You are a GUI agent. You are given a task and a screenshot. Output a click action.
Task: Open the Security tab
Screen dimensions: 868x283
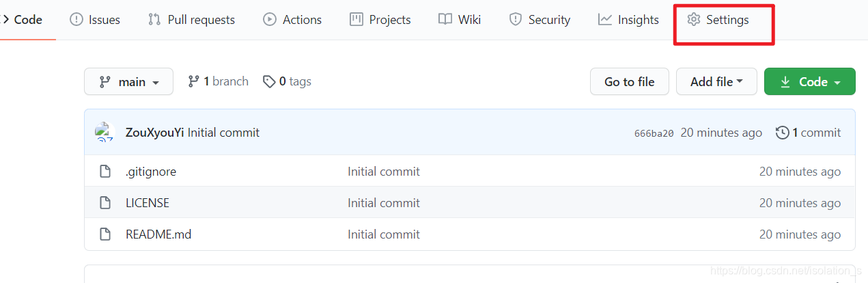pyautogui.click(x=540, y=20)
